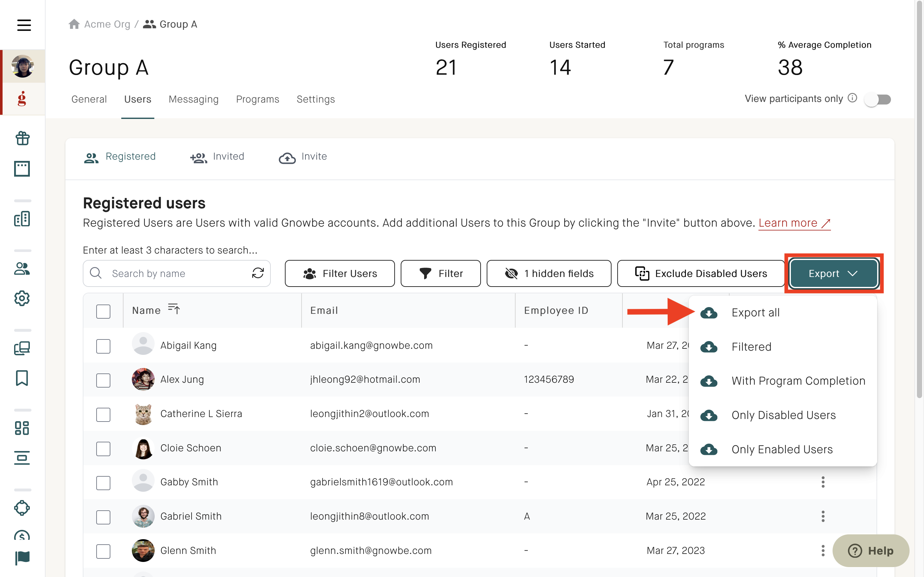This screenshot has height=577, width=924.
Task: Choose Export all from menu
Action: pos(755,313)
